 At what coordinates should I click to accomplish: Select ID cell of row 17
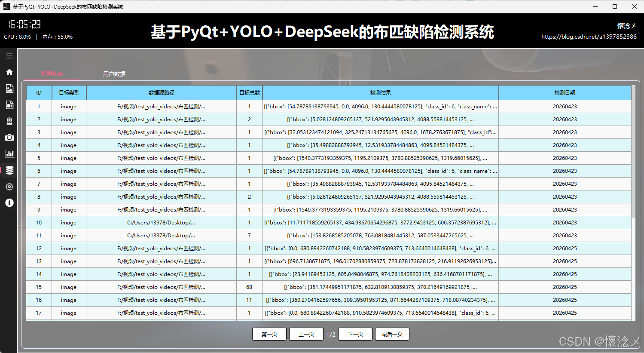click(39, 313)
